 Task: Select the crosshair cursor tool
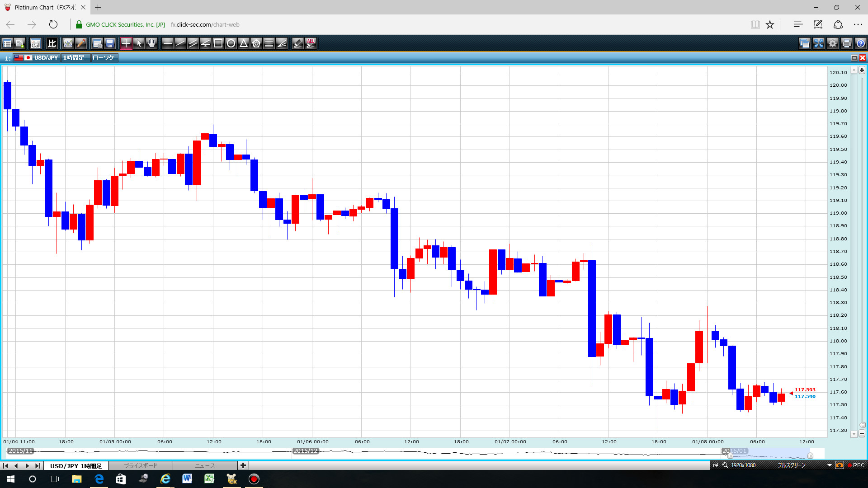126,43
